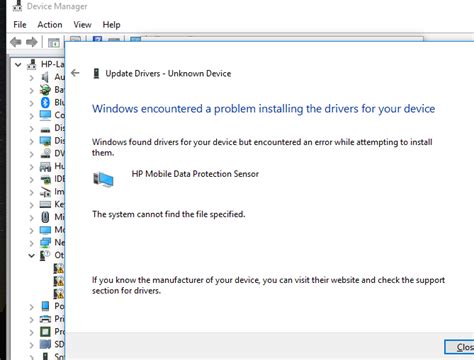Expand the Blu (Bluetooth) category
The image size is (474, 360).
tap(31, 103)
